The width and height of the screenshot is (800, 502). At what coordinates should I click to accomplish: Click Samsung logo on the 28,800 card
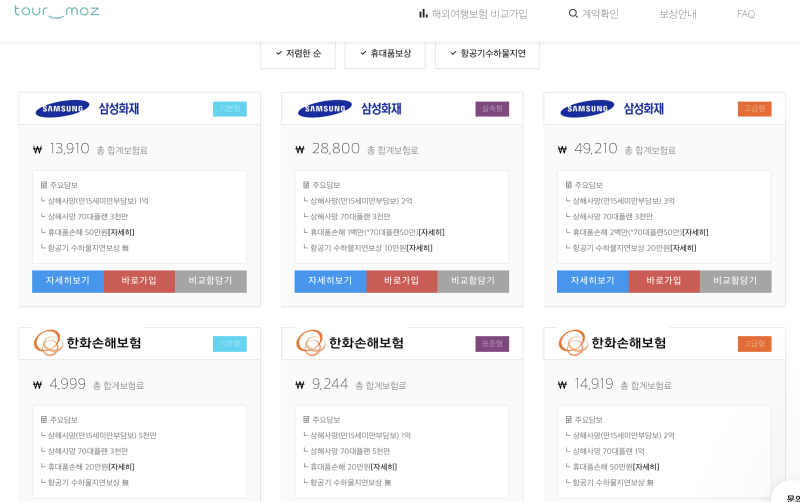(325, 109)
